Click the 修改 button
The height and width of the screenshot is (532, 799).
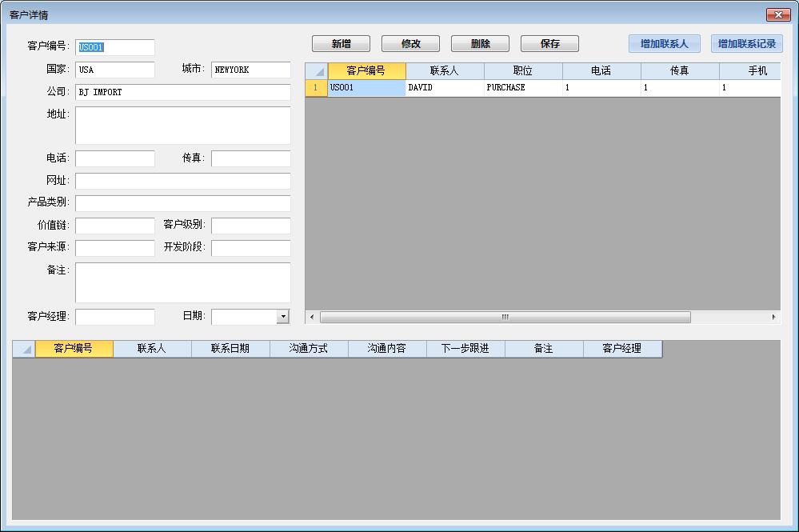tap(411, 44)
